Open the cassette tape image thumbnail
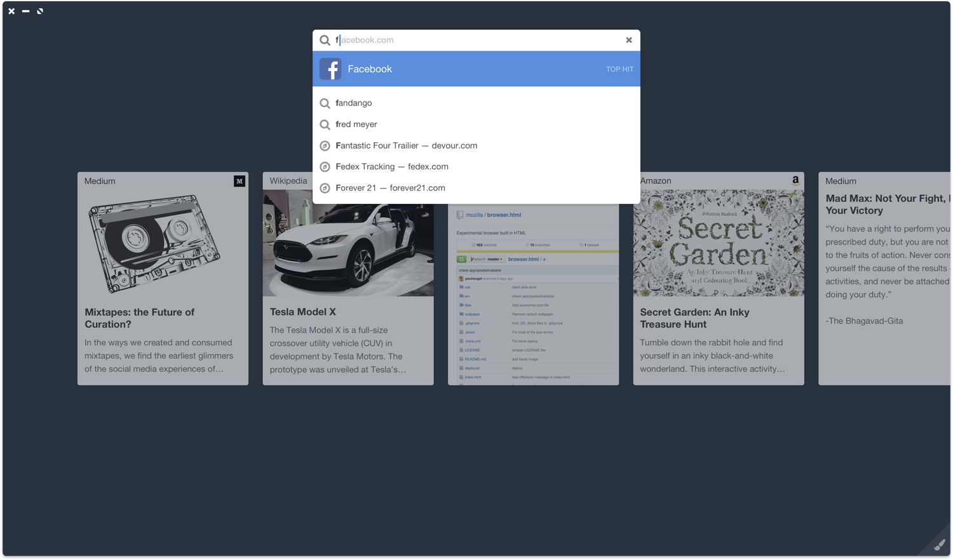Screen dimensions: 953x560 [154, 244]
